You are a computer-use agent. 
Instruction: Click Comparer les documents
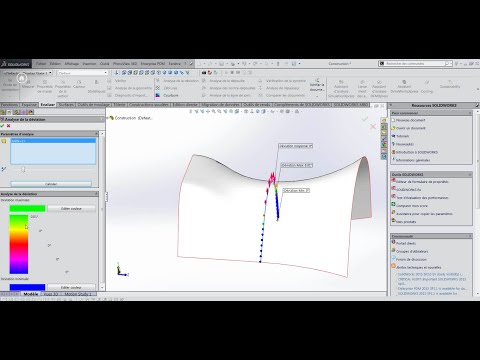pyautogui.click(x=282, y=95)
